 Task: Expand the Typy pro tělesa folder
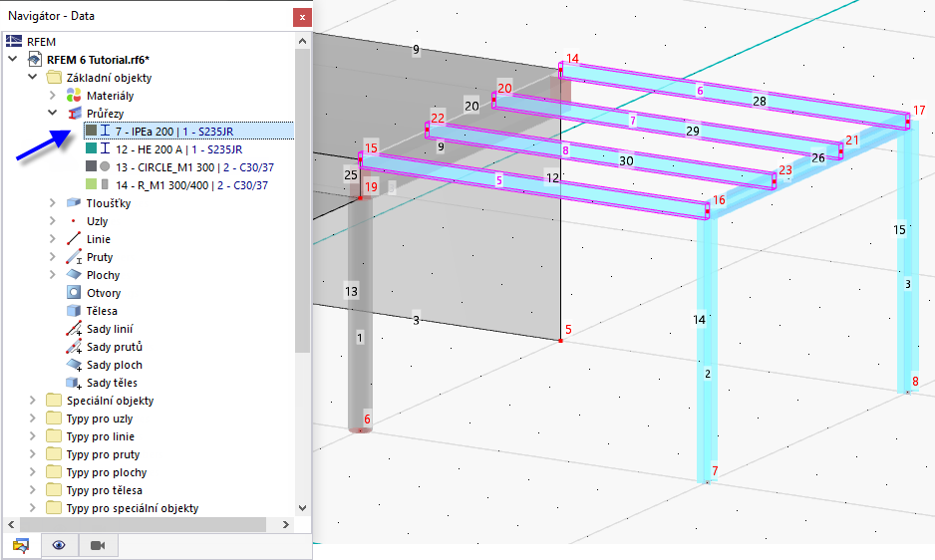33,489
